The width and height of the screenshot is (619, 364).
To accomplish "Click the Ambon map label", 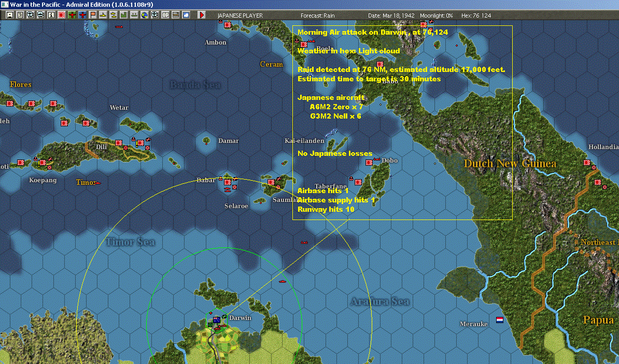I will [x=216, y=42].
